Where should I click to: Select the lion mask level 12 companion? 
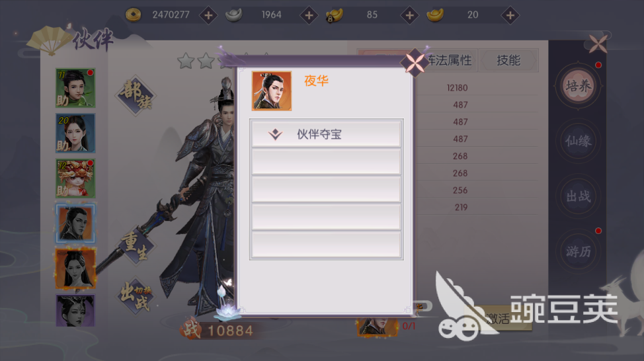(75, 179)
